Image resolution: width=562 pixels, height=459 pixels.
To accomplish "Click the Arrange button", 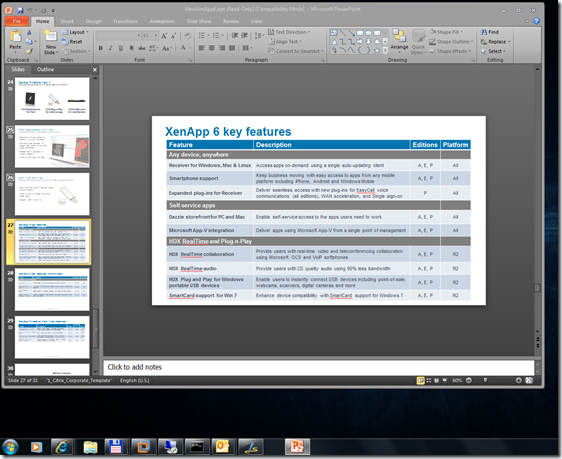I will 399,40.
